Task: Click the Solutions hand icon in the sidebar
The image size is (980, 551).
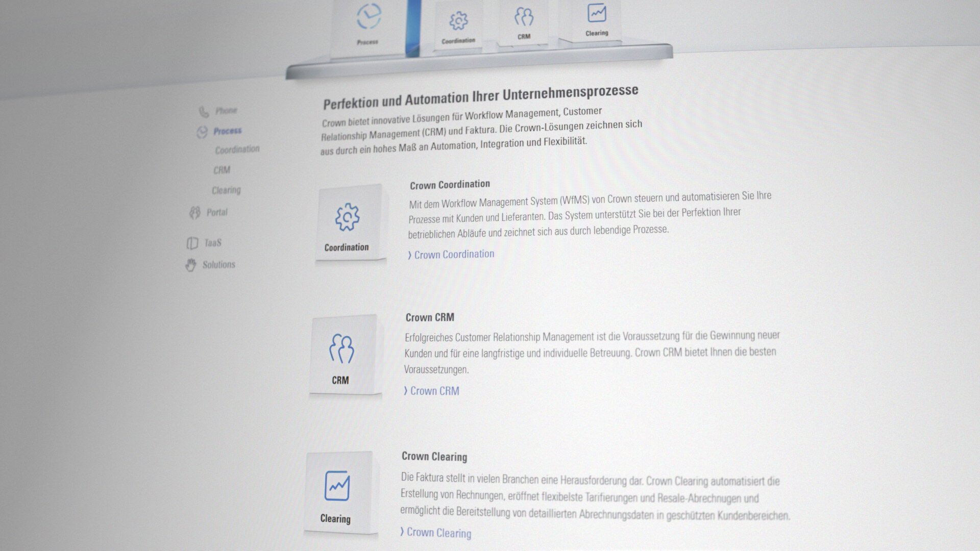Action: tap(190, 265)
